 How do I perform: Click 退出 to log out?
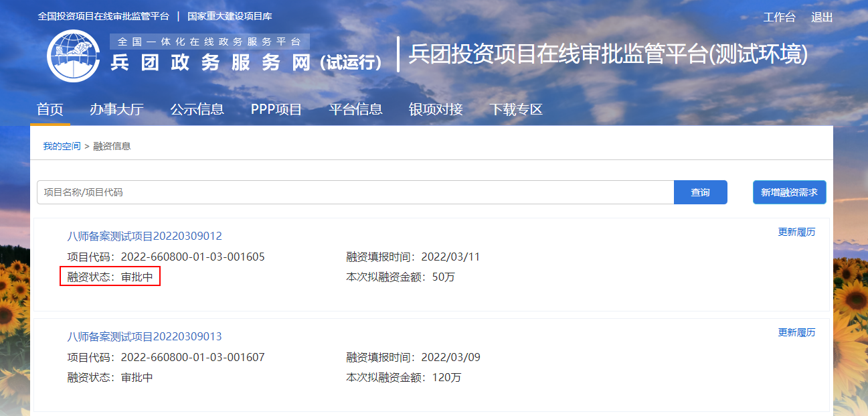coord(822,17)
